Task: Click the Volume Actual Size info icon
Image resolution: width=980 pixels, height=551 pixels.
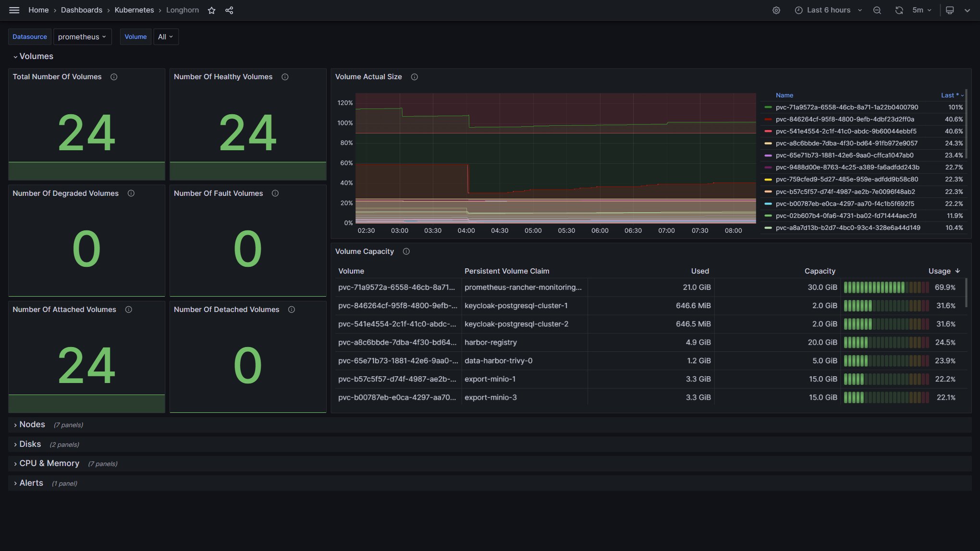Action: (414, 77)
